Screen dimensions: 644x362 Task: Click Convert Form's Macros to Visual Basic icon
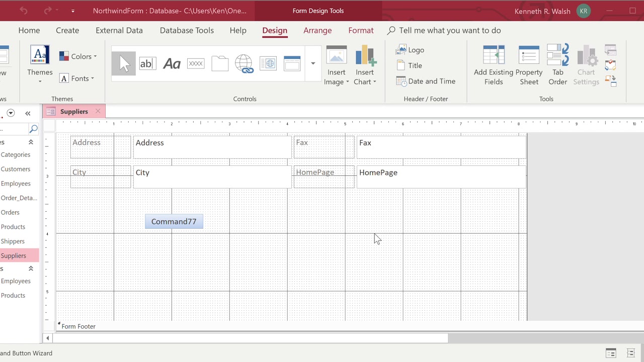[x=611, y=81]
